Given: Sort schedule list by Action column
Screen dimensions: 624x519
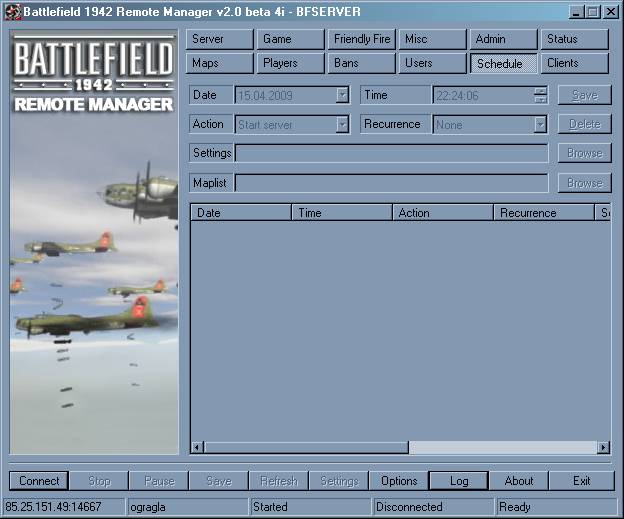Looking at the screenshot, I should (x=443, y=213).
